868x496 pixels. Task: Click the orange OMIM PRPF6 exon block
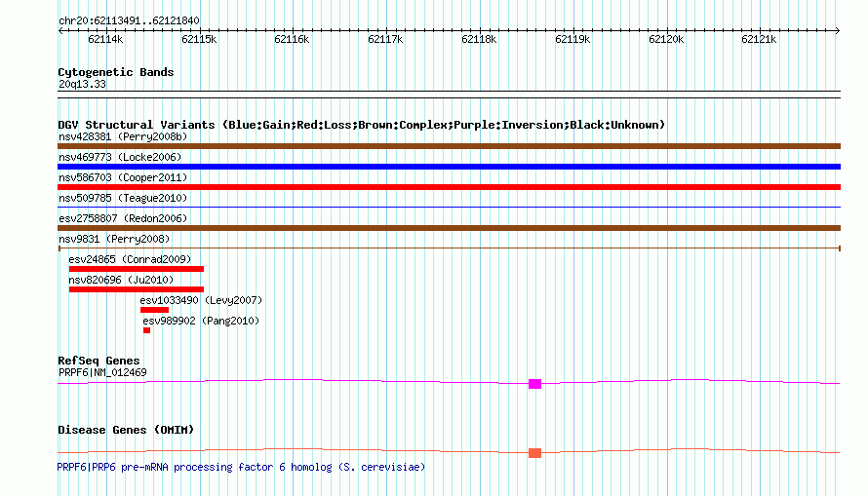click(x=534, y=453)
